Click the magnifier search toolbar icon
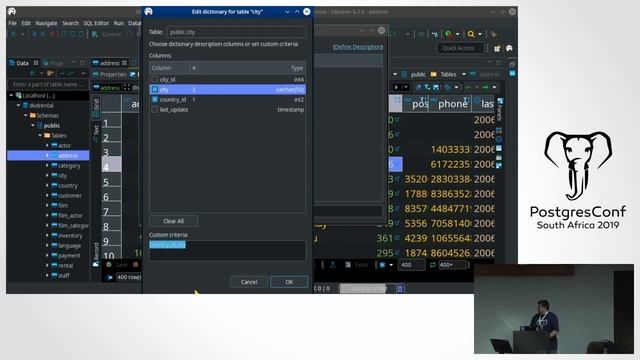The height and width of the screenshot is (360, 640). [471, 34]
